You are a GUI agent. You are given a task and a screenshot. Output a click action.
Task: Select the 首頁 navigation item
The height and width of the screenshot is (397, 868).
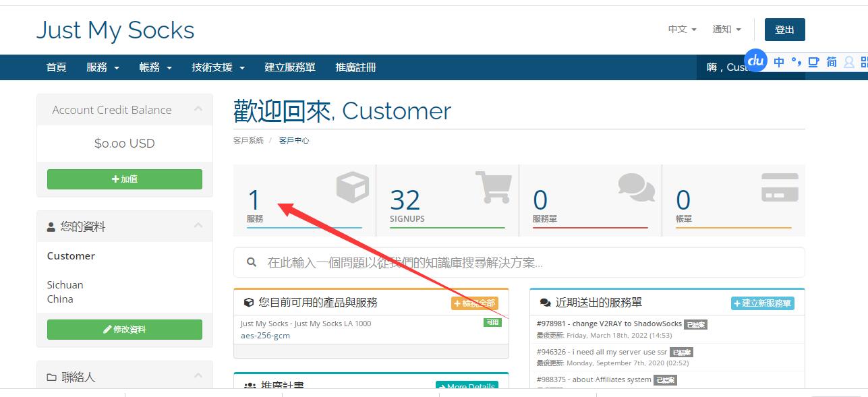click(x=56, y=67)
